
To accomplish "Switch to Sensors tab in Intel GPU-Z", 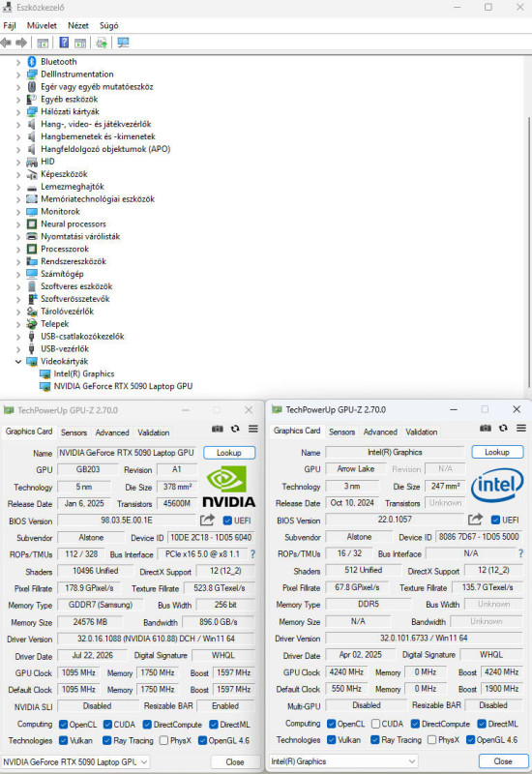I will [x=342, y=432].
